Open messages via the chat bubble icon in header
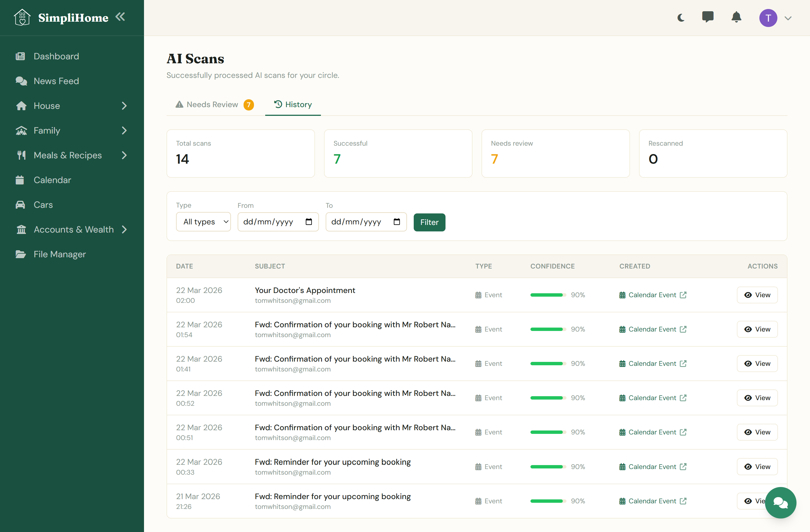The width and height of the screenshot is (810, 532). [x=708, y=17]
